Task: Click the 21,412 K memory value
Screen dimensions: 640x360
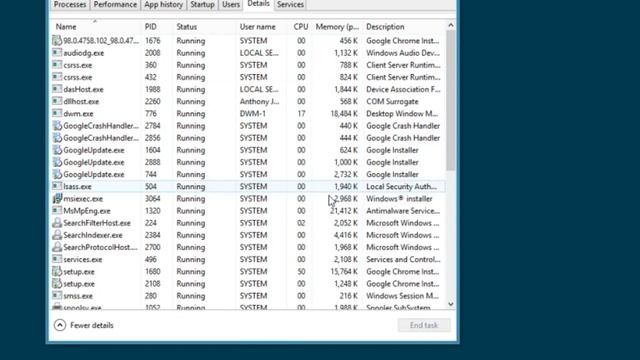Action: 344,211
